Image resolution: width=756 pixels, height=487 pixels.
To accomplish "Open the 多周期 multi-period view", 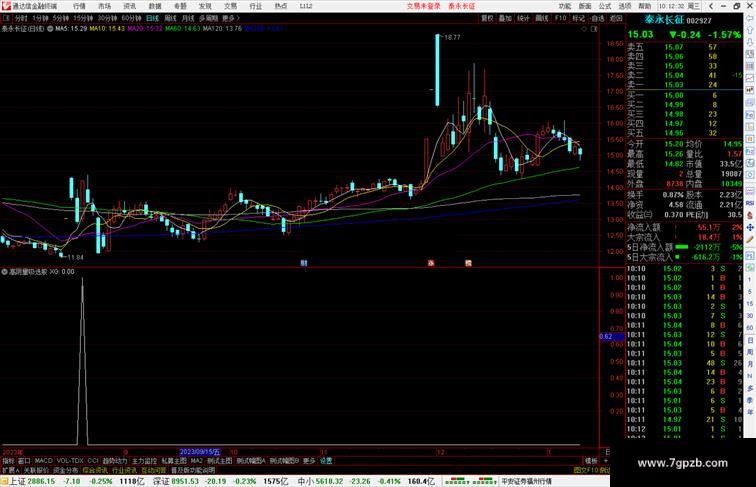I will 208,18.
